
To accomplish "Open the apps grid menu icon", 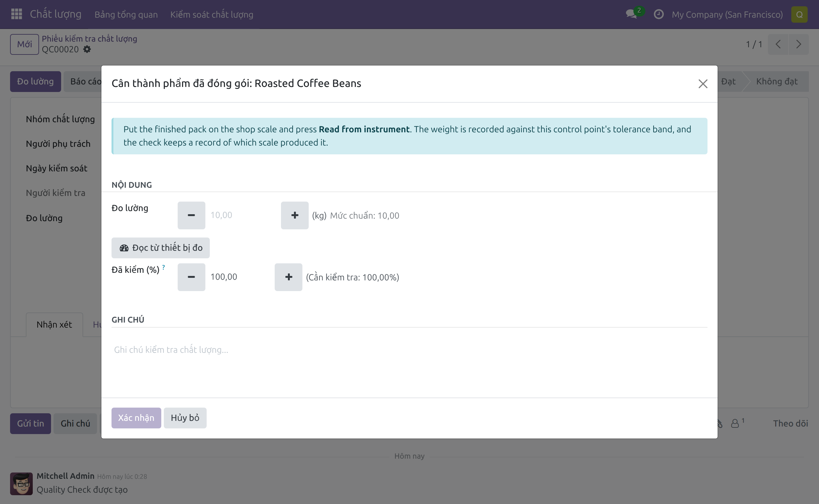I will point(16,14).
